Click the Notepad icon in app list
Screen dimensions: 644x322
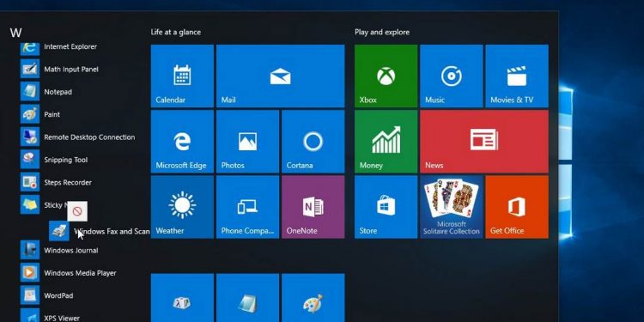coord(30,91)
